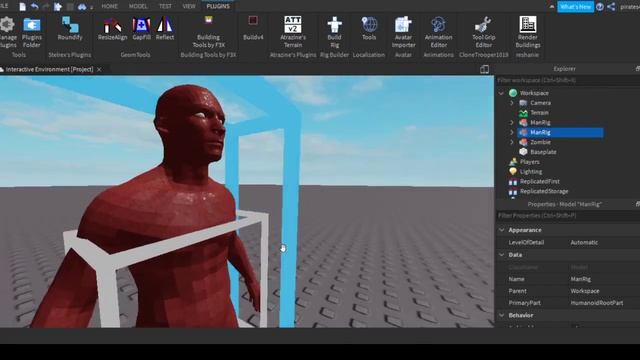Viewport: 640px width, 360px height.
Task: Expand the Zombie tree node
Action: (512, 142)
